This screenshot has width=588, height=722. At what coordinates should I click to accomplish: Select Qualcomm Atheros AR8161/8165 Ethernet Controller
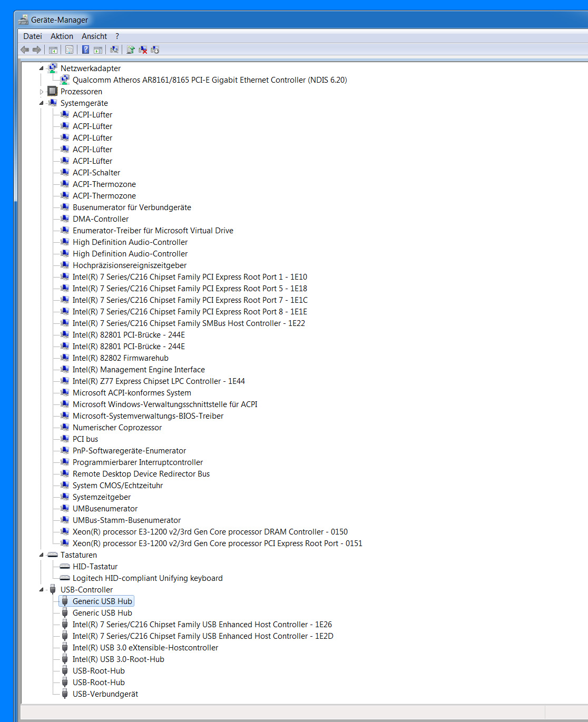pos(210,80)
